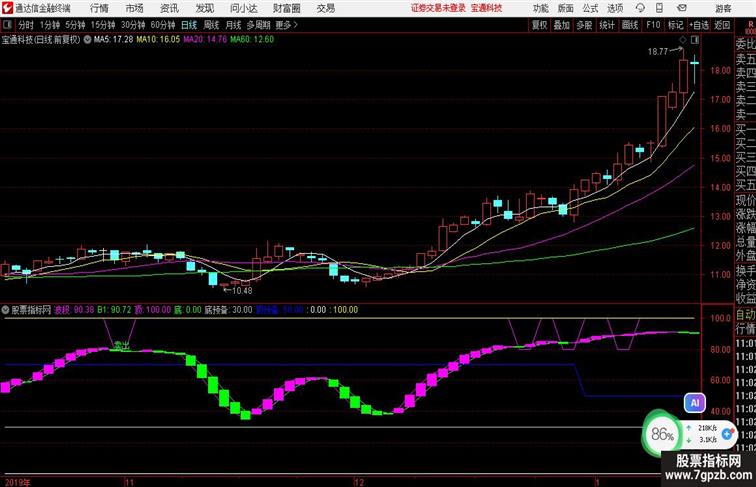Click the mail envelope icon
The height and width of the screenshot is (487, 756).
[x=682, y=8]
